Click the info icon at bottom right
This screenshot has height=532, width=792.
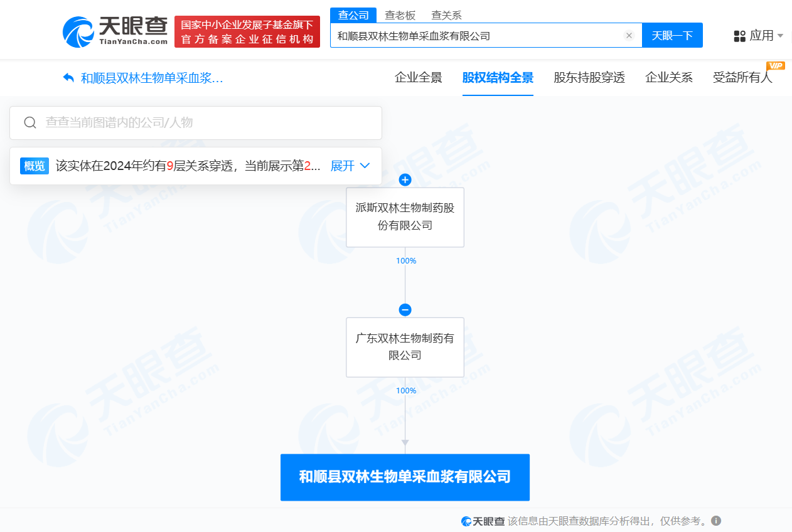[x=716, y=521]
